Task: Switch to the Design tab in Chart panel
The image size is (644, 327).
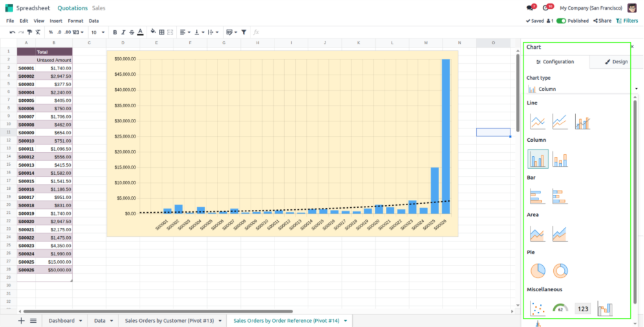Action: 616,62
